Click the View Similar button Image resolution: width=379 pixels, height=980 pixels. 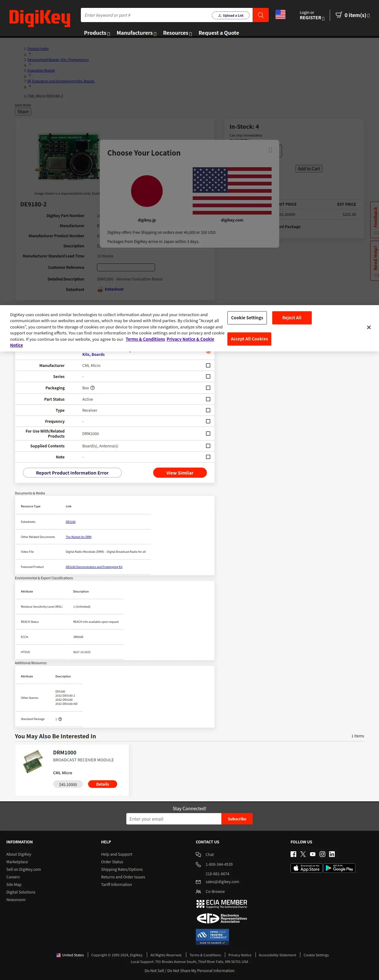[x=180, y=473]
